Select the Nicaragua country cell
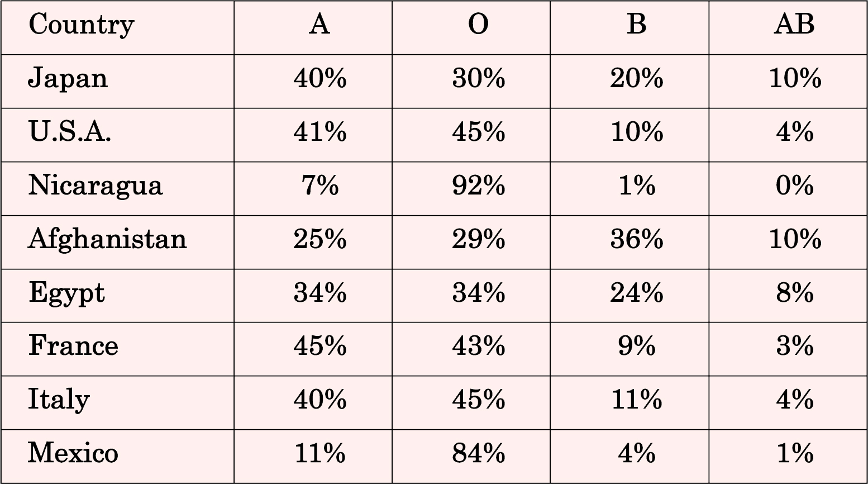The image size is (868, 484). pyautogui.click(x=96, y=186)
